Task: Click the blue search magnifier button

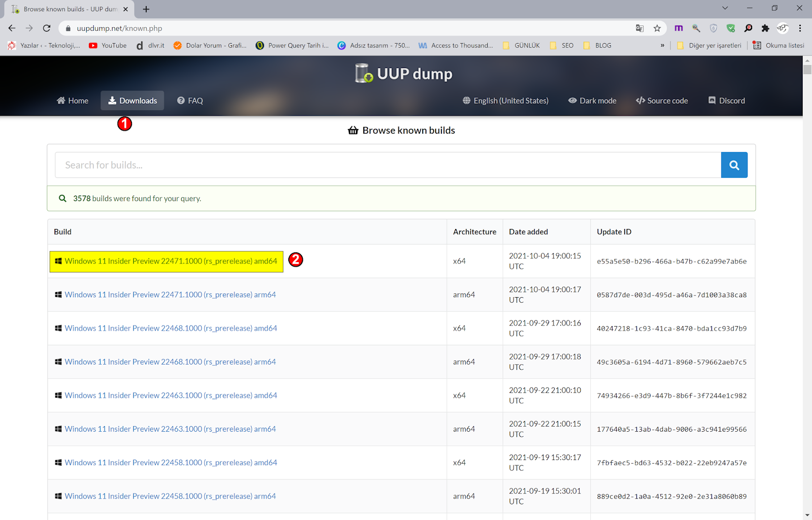Action: (734, 165)
